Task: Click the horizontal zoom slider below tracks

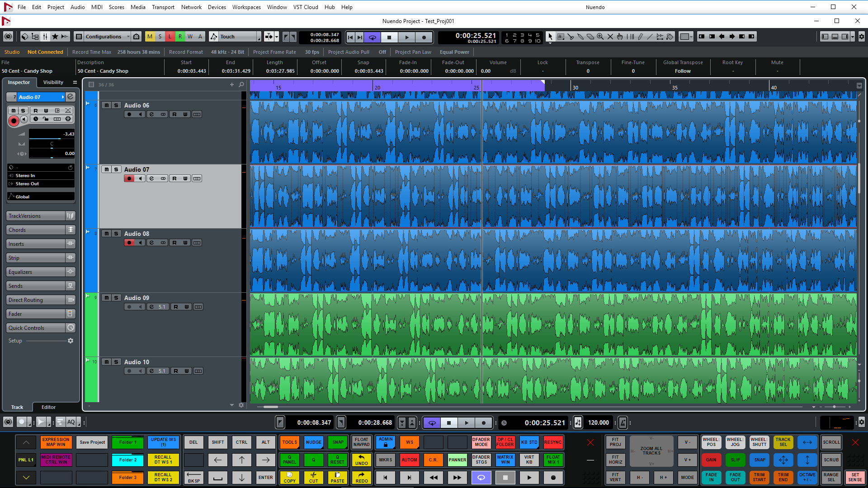Action: (x=834, y=407)
